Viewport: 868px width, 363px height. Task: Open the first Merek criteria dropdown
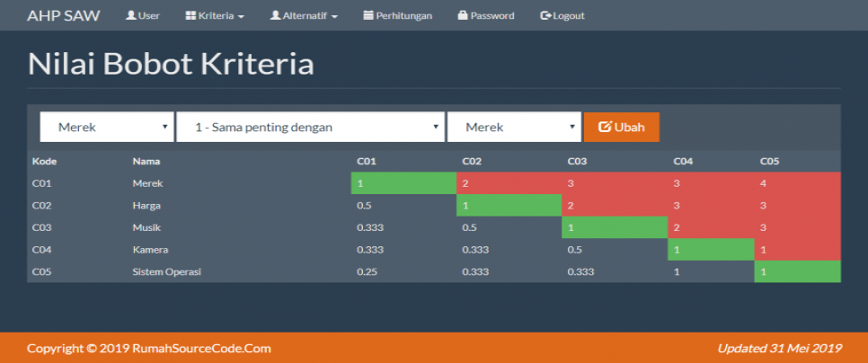click(105, 128)
